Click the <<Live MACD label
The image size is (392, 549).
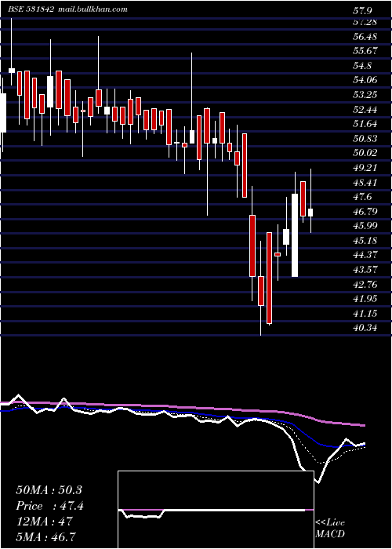tap(330, 528)
